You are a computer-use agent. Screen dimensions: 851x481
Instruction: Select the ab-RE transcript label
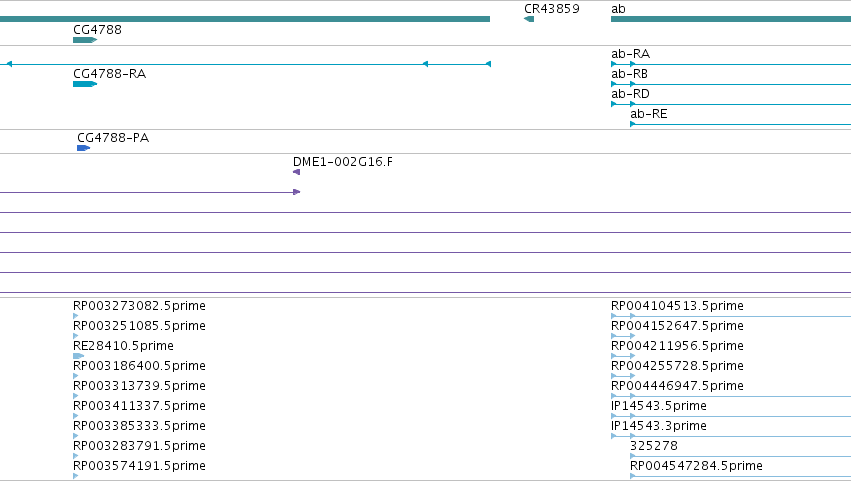click(x=649, y=113)
